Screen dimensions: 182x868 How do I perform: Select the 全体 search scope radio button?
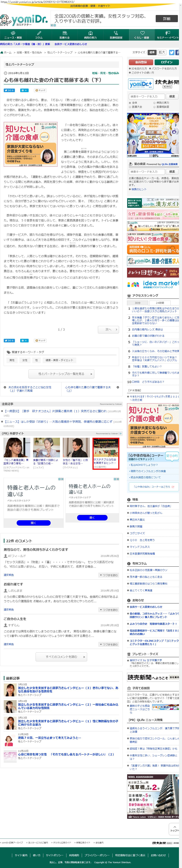click(x=130, y=103)
